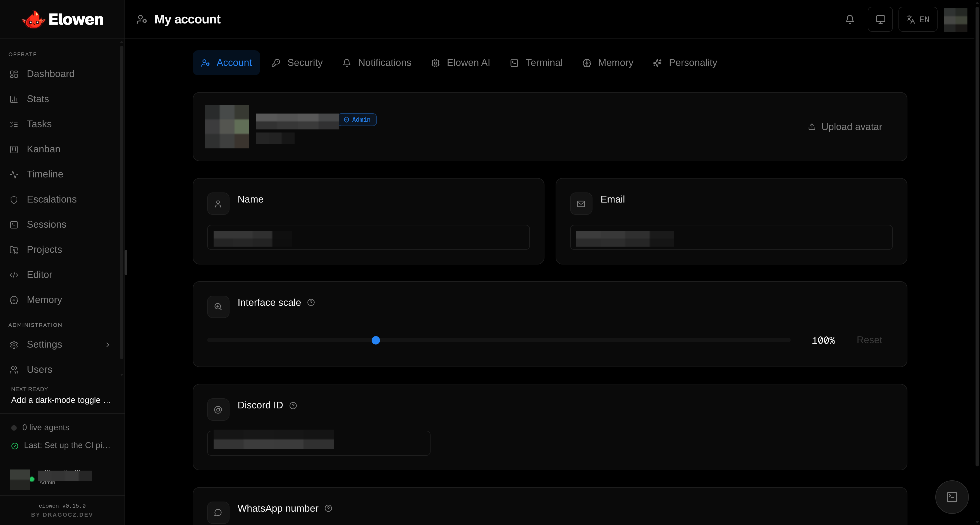Click the Email envelope icon

point(581,204)
